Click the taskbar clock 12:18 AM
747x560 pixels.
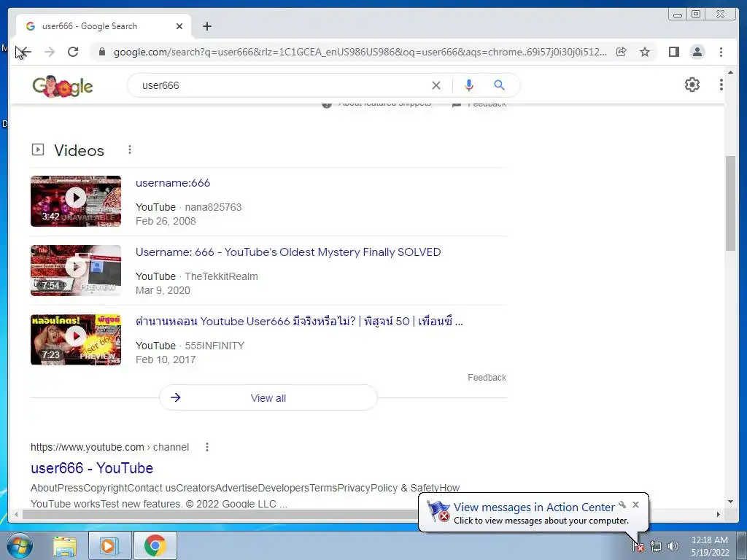(x=709, y=540)
